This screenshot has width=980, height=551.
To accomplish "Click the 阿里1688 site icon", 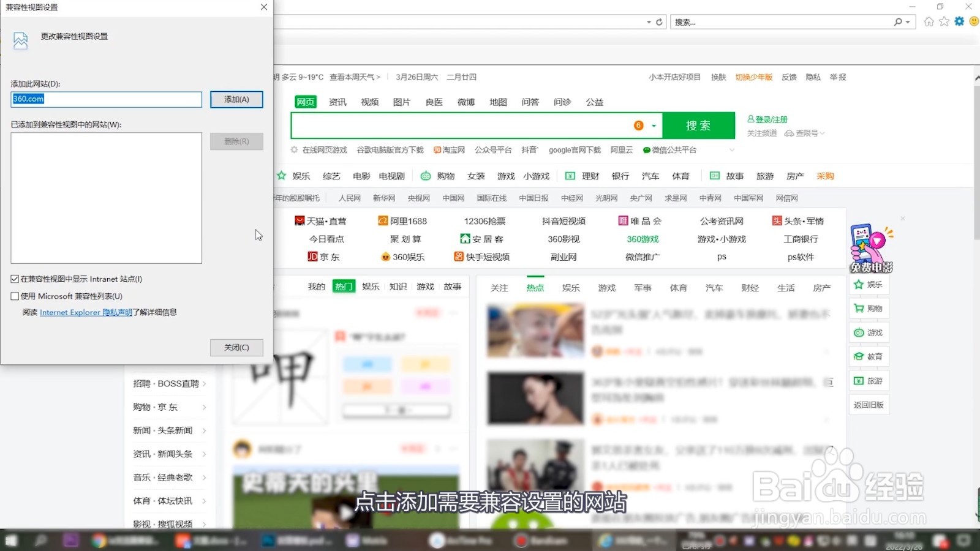I will click(x=383, y=221).
